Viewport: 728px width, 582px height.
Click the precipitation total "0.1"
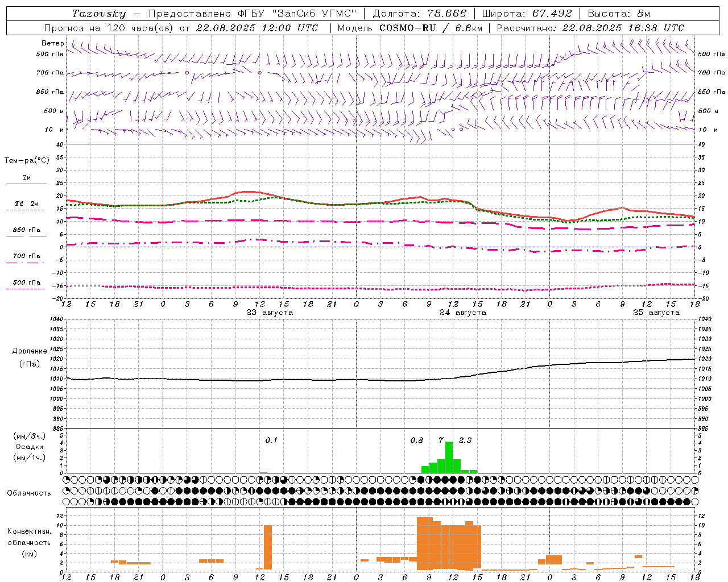point(271,440)
